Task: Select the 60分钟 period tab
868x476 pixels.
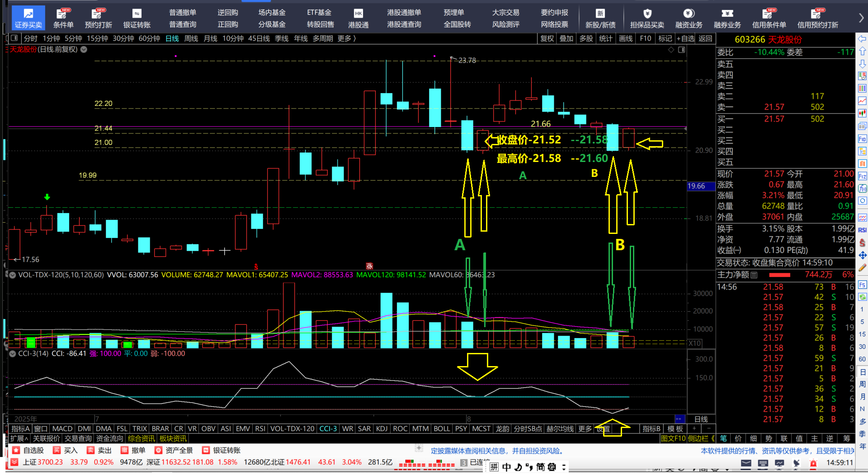Action: pos(149,38)
